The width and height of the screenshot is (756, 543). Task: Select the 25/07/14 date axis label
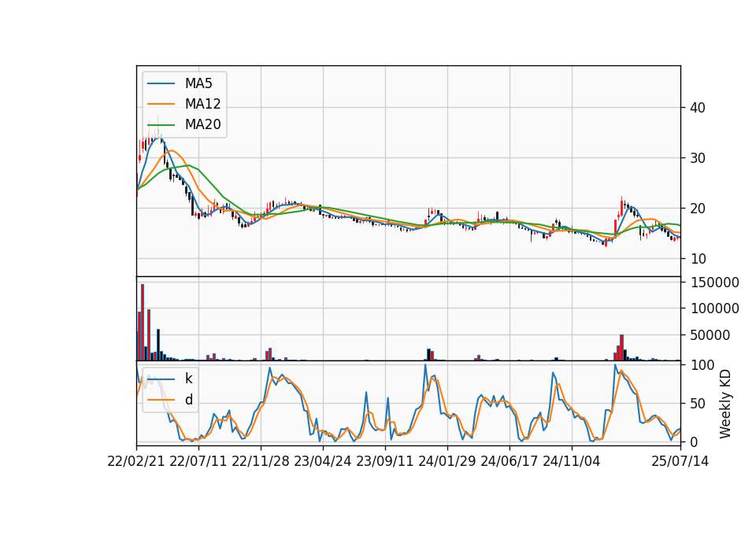point(680,461)
